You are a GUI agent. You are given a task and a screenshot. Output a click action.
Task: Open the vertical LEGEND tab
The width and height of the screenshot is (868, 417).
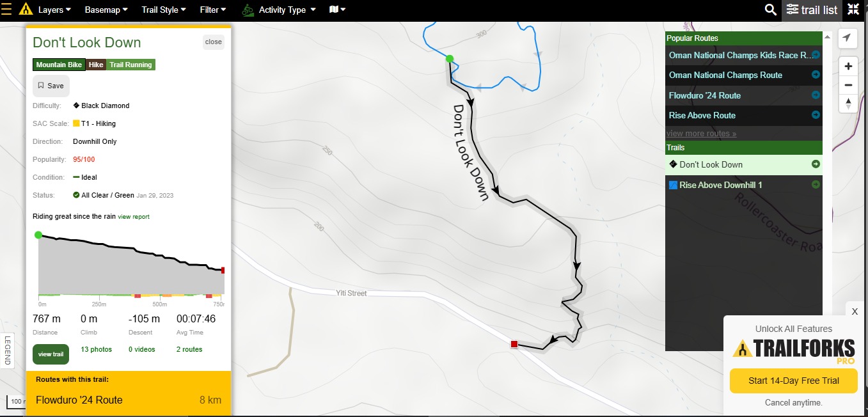tap(8, 350)
